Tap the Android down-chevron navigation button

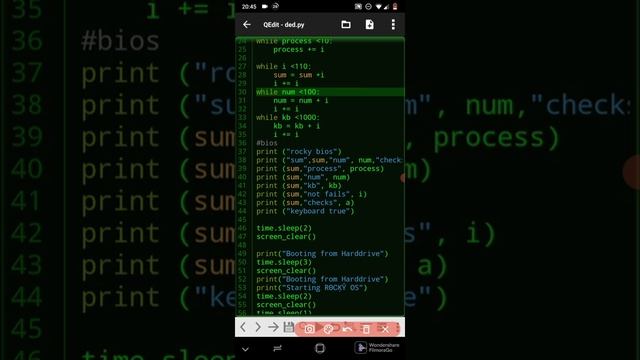pyautogui.click(x=245, y=349)
